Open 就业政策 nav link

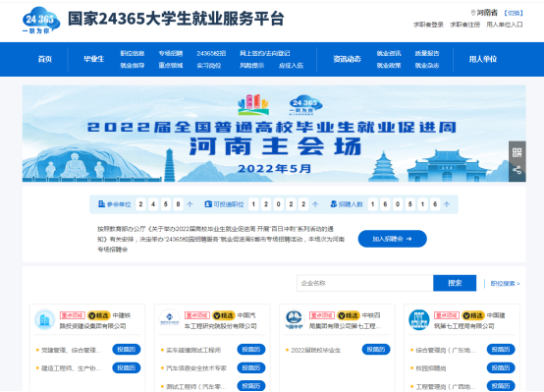[x=389, y=65]
